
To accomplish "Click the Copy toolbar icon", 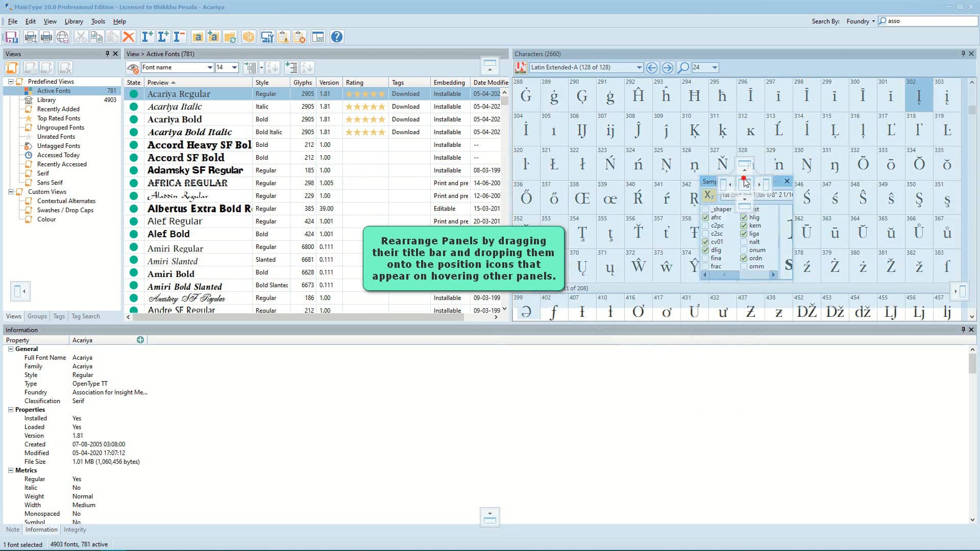I will coord(96,37).
